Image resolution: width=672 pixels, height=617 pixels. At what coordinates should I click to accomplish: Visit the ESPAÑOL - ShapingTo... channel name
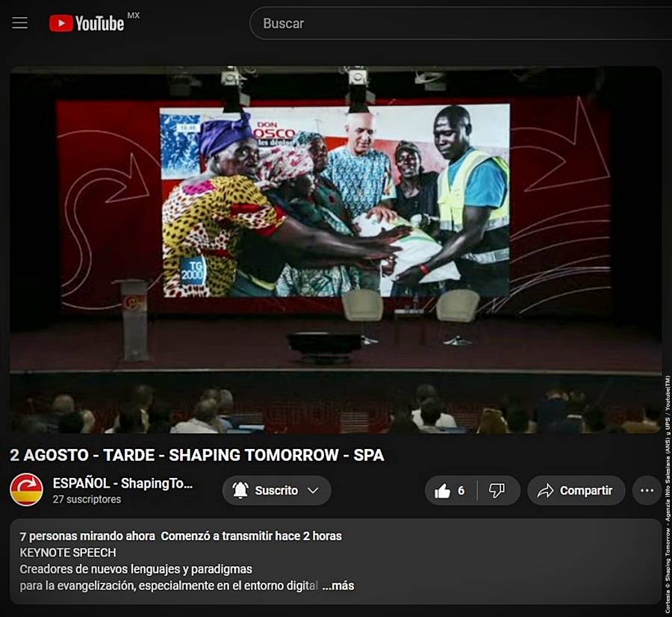(122, 483)
